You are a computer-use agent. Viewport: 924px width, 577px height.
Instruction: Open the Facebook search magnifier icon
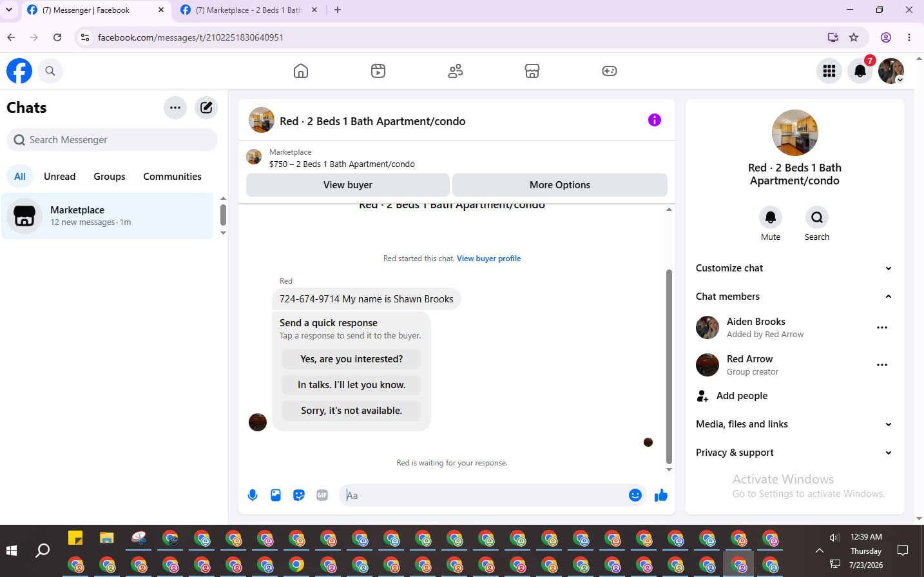click(x=50, y=71)
